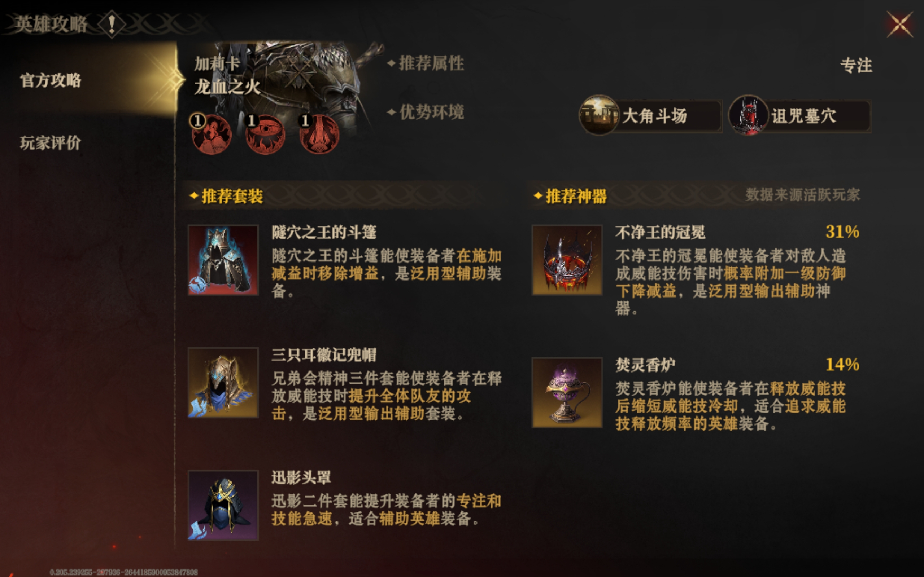Open the 不净王的冠冕 crown artifact icon
This screenshot has width=924, height=577.
567,260
